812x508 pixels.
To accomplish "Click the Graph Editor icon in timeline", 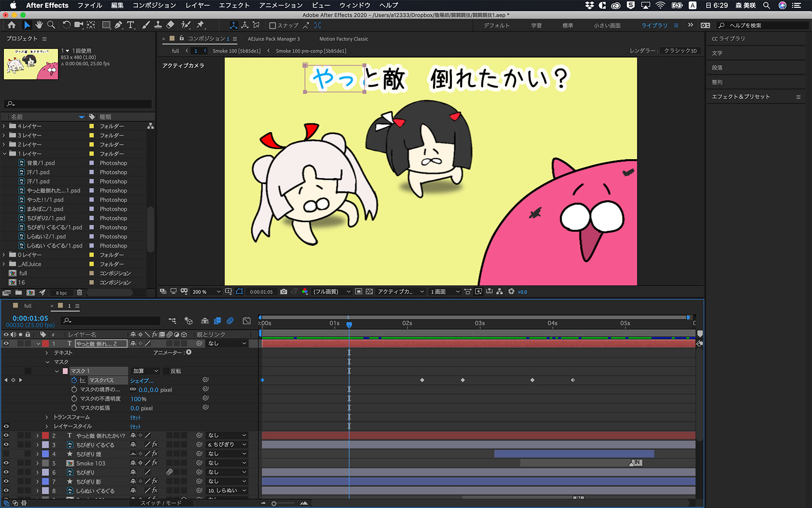I will coord(246,321).
